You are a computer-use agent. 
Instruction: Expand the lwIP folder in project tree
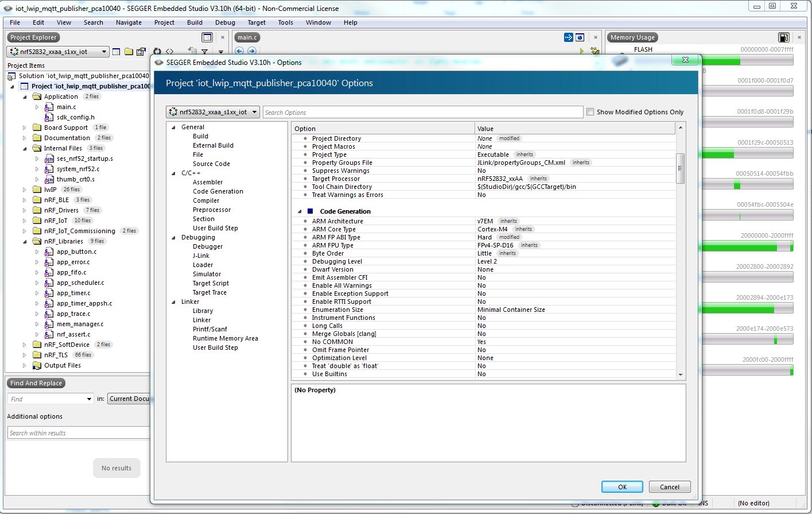pyautogui.click(x=25, y=190)
